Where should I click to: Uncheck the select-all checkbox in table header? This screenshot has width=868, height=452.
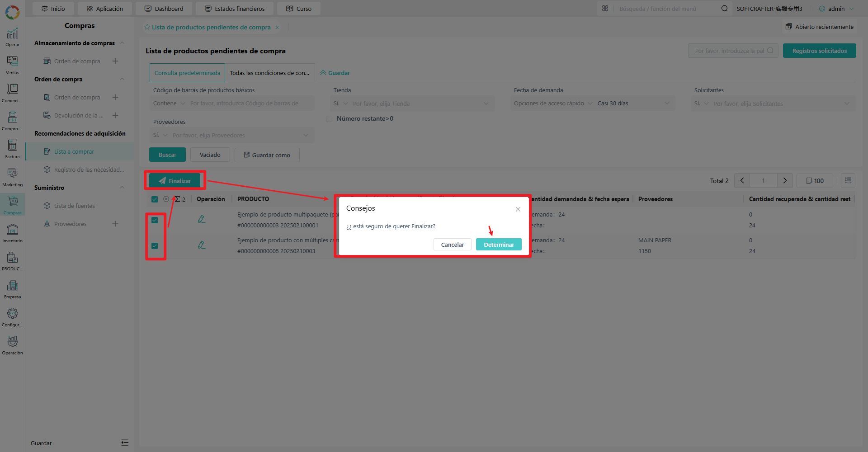[155, 199]
